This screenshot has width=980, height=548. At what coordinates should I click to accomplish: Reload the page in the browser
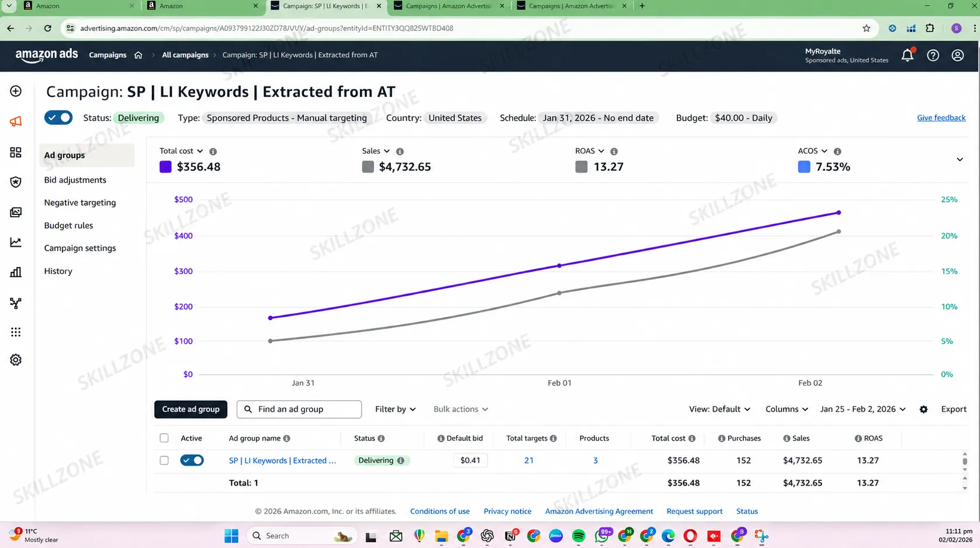[48, 28]
